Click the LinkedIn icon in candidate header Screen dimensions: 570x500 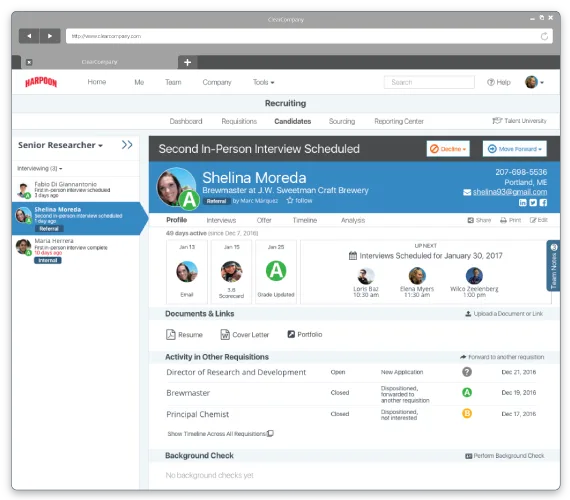[x=522, y=203]
